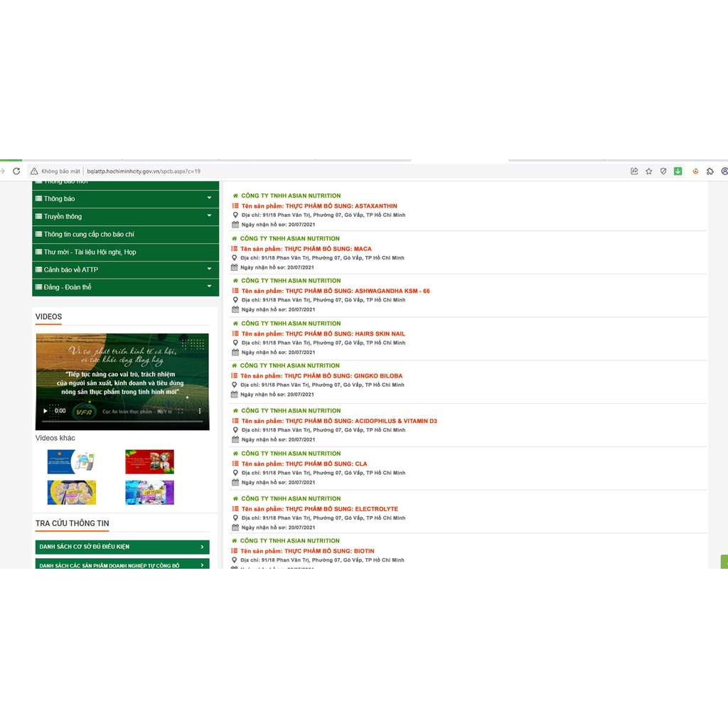This screenshot has width=728, height=728.
Task: Open product Thực phẩm bổ sung: Electrolyte
Action: tap(319, 509)
